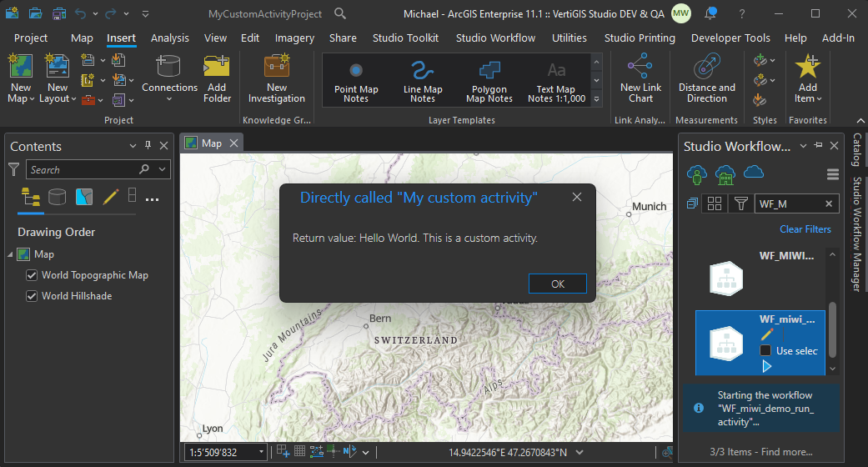
Task: Open the Studio Workflow ribbon tab
Action: (495, 38)
